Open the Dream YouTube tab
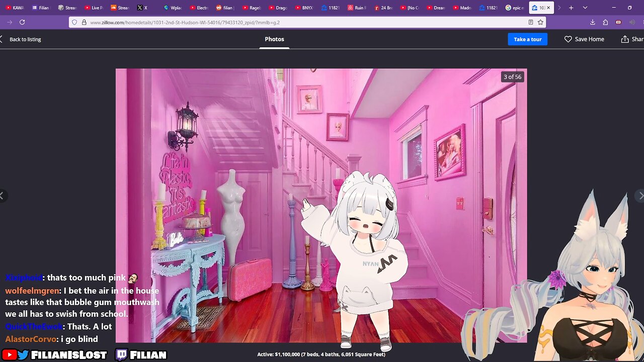 pos(435,8)
